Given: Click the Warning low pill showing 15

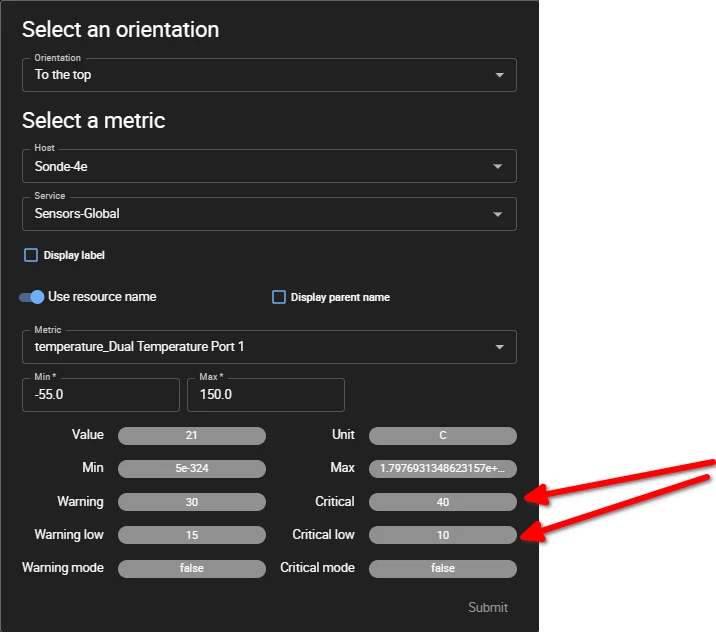Looking at the screenshot, I should pos(192,535).
